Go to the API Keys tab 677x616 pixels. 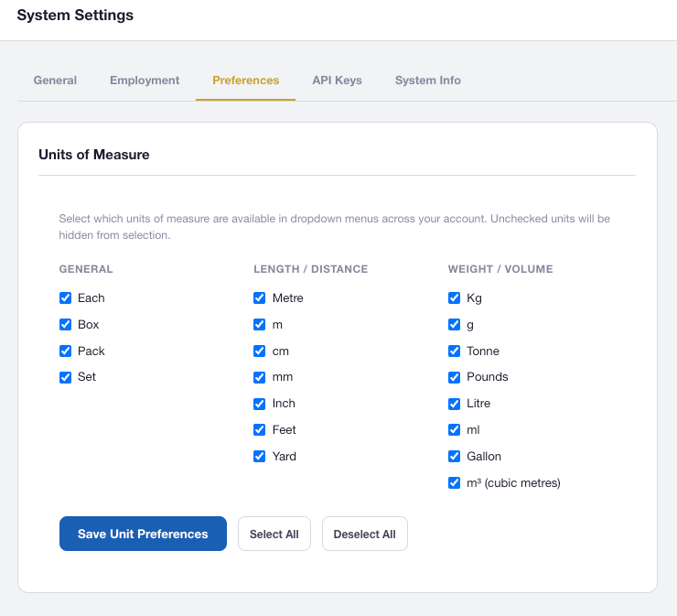[338, 81]
